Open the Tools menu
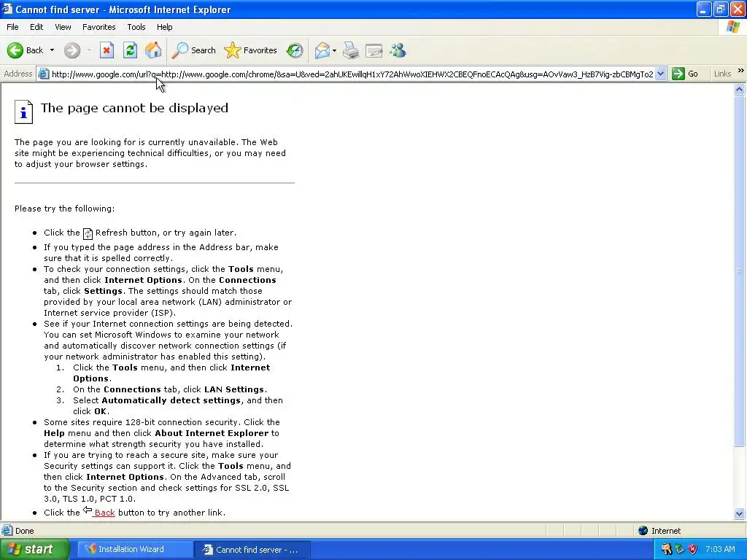747x560 pixels. [136, 27]
